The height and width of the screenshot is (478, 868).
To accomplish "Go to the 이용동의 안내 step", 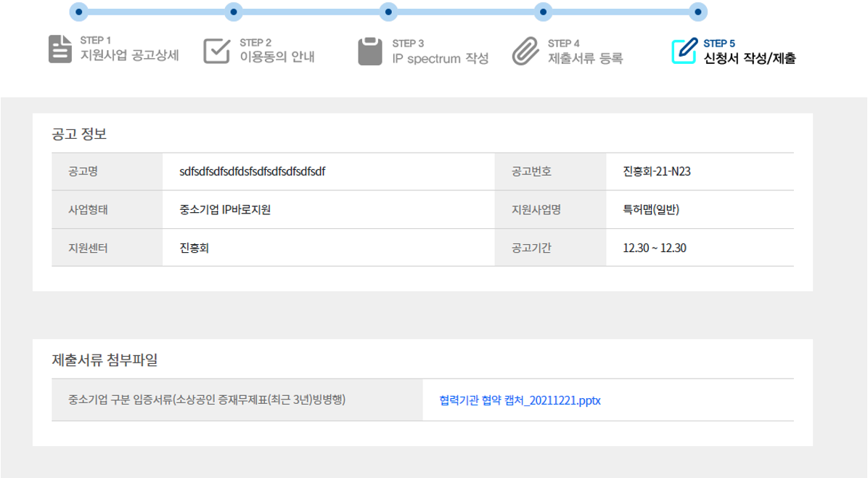I will tap(277, 57).
